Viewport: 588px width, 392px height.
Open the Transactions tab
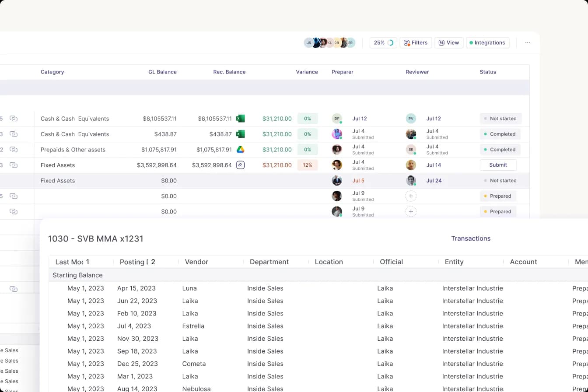tap(471, 238)
